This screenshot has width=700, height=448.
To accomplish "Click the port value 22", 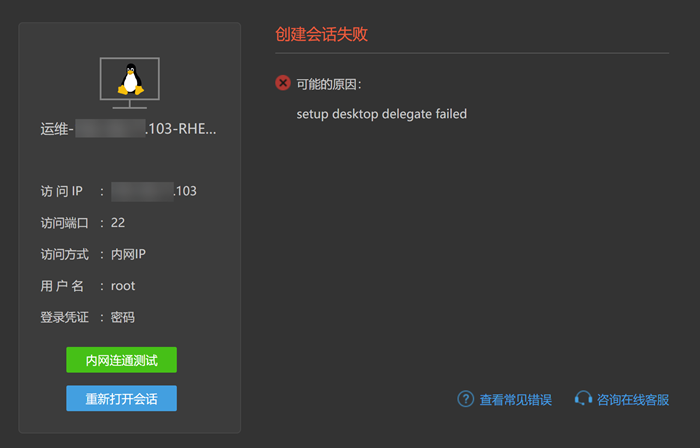I will click(x=118, y=223).
